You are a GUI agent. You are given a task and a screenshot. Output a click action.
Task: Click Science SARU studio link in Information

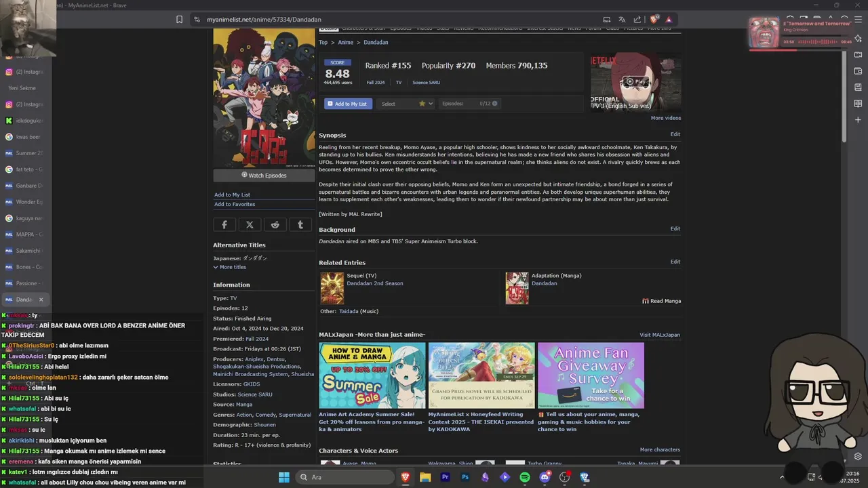255,394
